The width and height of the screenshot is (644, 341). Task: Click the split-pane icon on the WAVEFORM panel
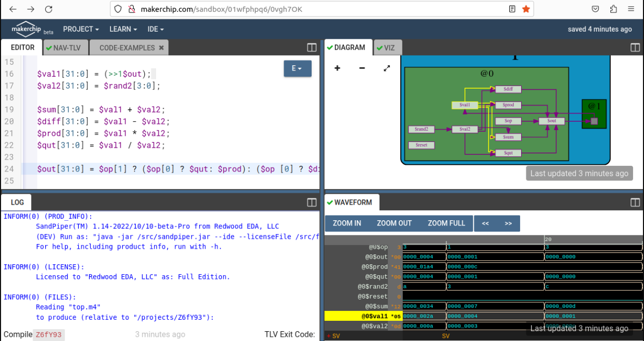[635, 202]
